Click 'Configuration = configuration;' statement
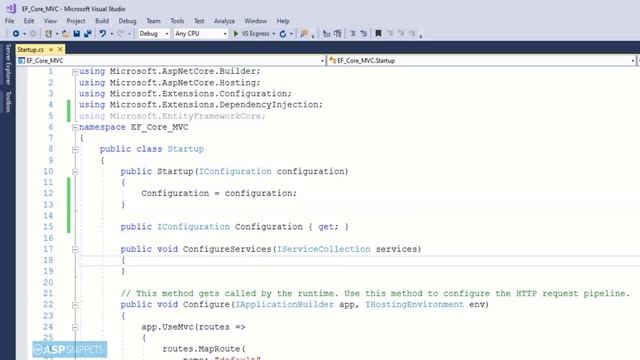Screen dimensions: 640x360 219,193
